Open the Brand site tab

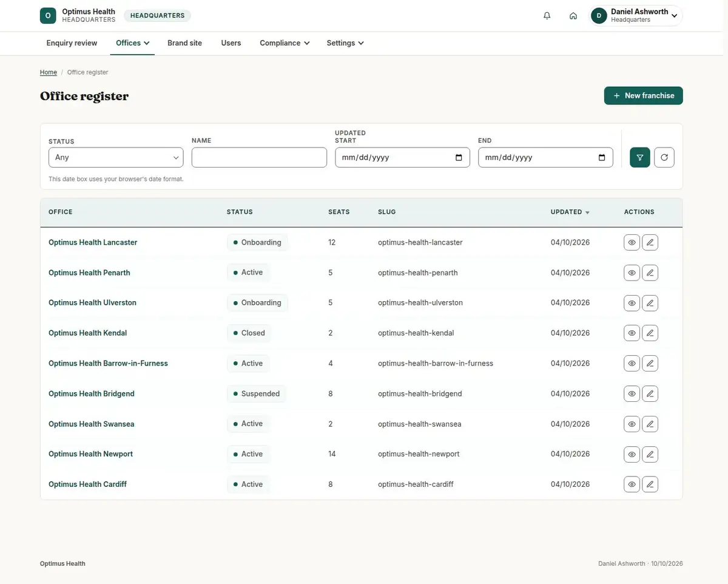pyautogui.click(x=184, y=43)
